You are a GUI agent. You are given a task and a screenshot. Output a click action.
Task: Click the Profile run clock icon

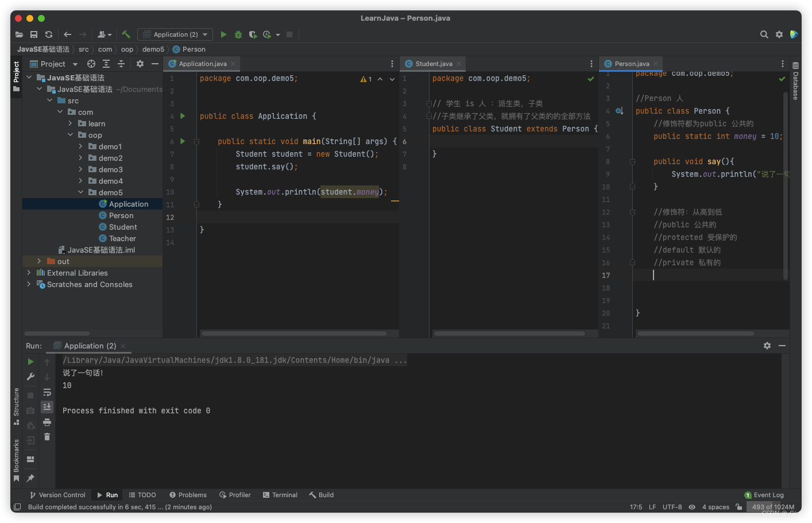pos(267,34)
